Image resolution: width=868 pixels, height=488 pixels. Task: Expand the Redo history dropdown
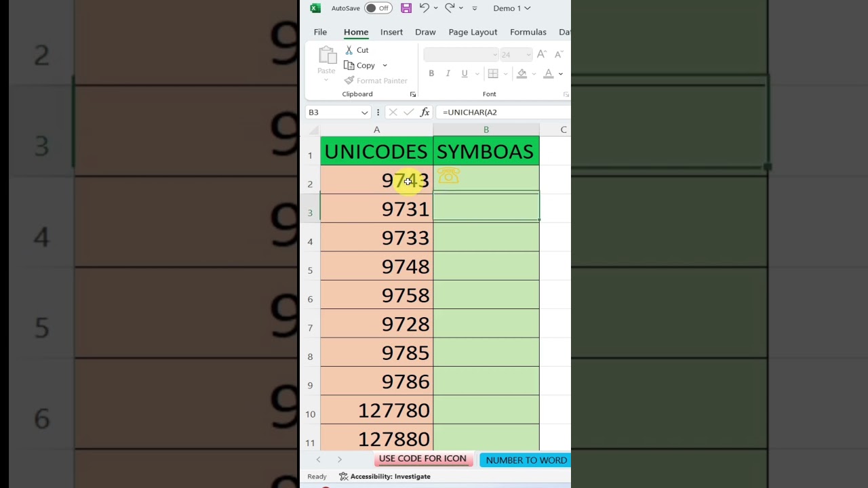coord(461,8)
